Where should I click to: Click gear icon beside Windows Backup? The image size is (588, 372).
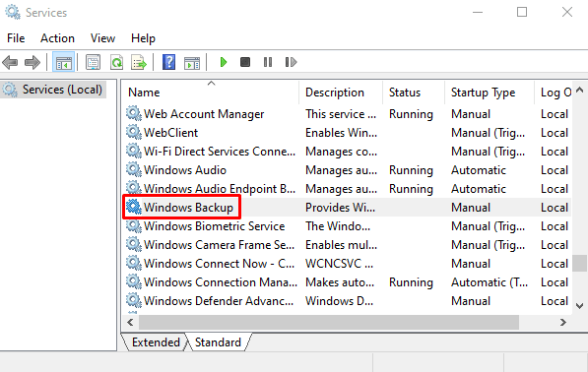pyautogui.click(x=134, y=208)
